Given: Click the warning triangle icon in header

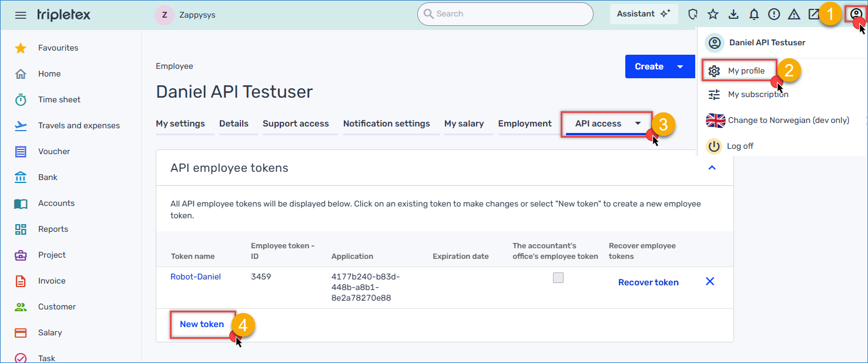Looking at the screenshot, I should tap(794, 14).
